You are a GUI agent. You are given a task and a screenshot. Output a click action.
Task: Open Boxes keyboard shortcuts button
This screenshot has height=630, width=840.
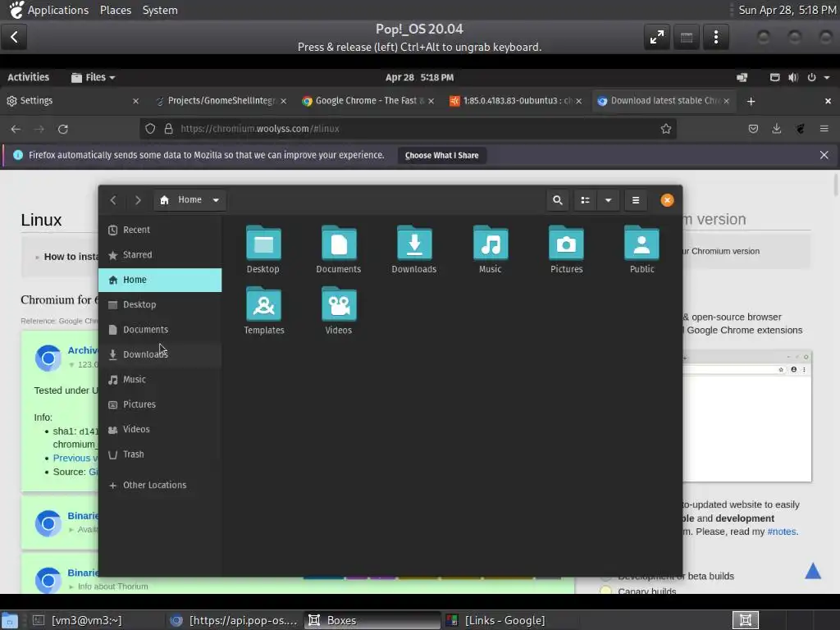pyautogui.click(x=687, y=37)
